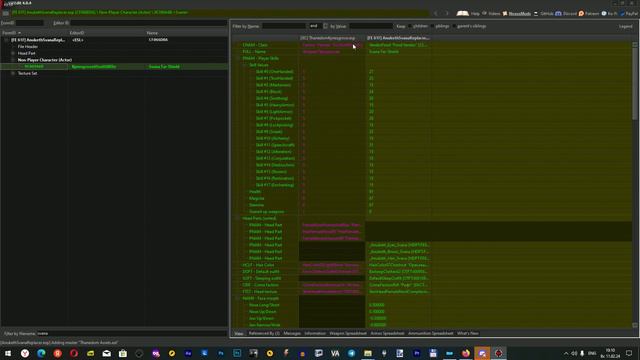The image size is (640, 360).
Task: Click the navigate forward arrow
Action: [x=447, y=13]
